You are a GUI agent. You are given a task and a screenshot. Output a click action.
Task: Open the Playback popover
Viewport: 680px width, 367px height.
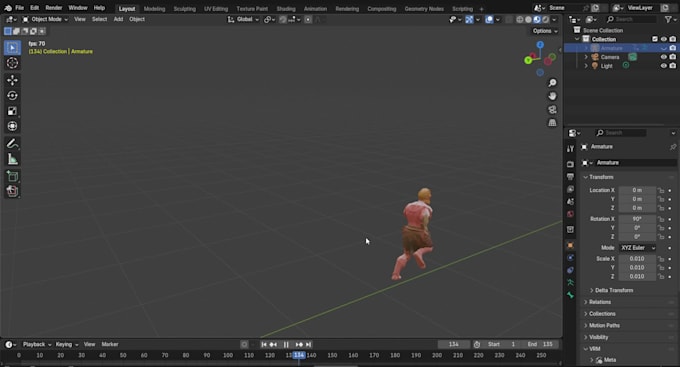coord(37,344)
